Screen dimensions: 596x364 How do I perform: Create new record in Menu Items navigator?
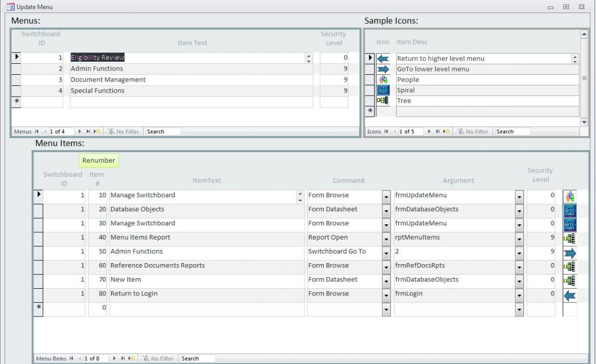pos(131,358)
